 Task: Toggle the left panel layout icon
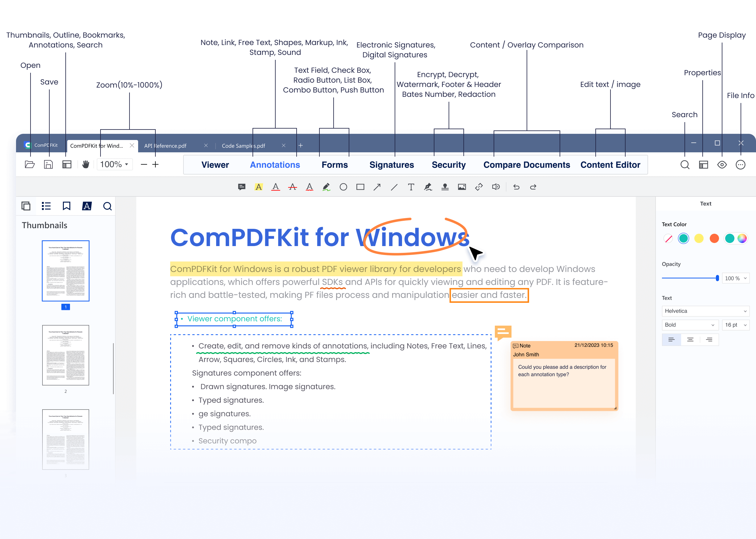[67, 164]
